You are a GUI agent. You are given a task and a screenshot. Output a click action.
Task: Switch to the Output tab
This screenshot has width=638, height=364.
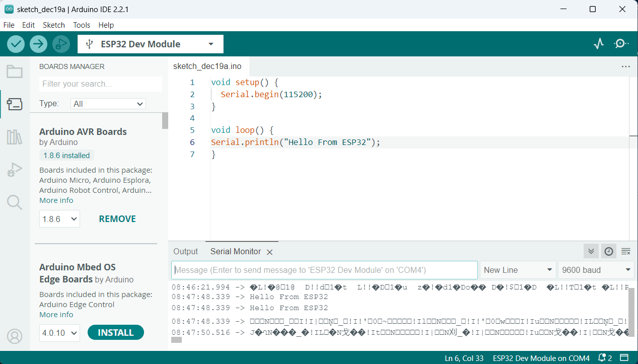click(x=186, y=251)
